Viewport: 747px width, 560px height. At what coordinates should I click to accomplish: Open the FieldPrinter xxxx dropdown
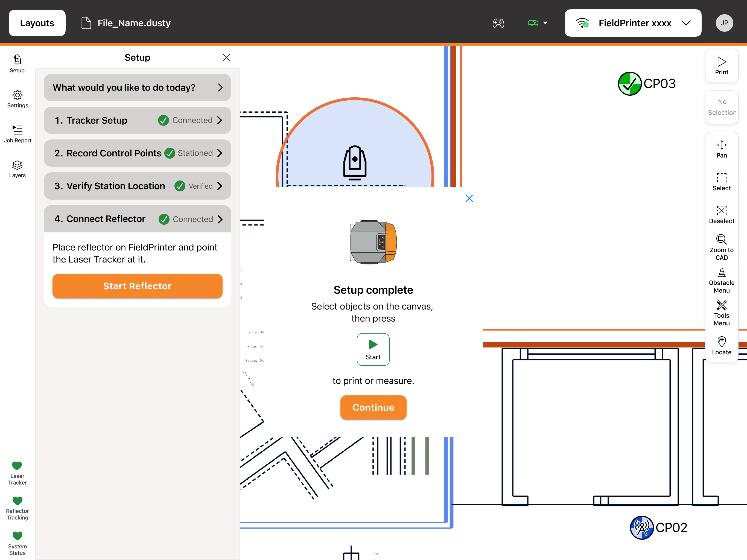pyautogui.click(x=633, y=23)
